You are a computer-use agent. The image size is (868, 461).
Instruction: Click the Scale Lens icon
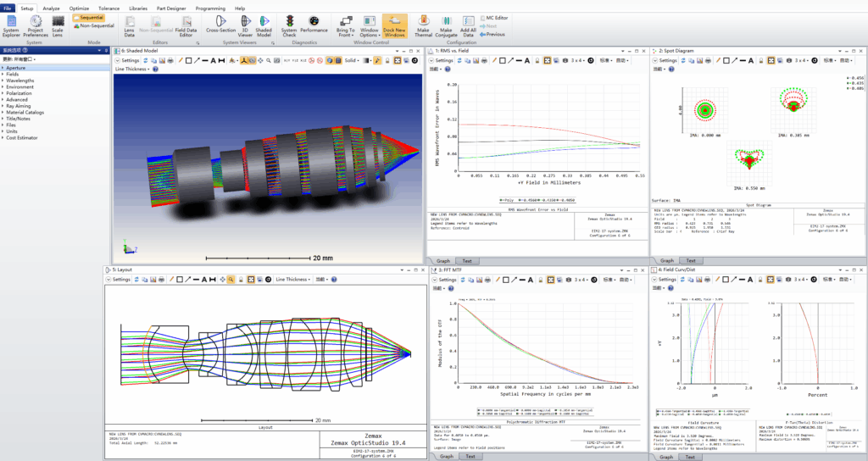(58, 25)
